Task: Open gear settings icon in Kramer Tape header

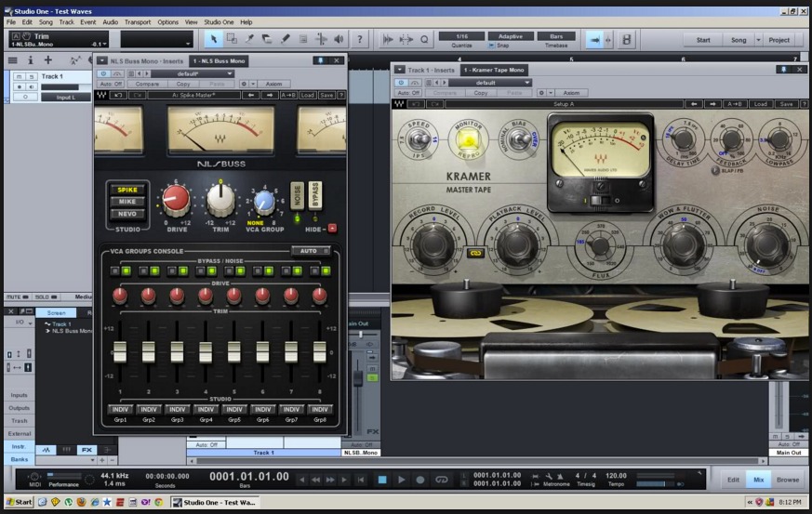Action: [541, 93]
